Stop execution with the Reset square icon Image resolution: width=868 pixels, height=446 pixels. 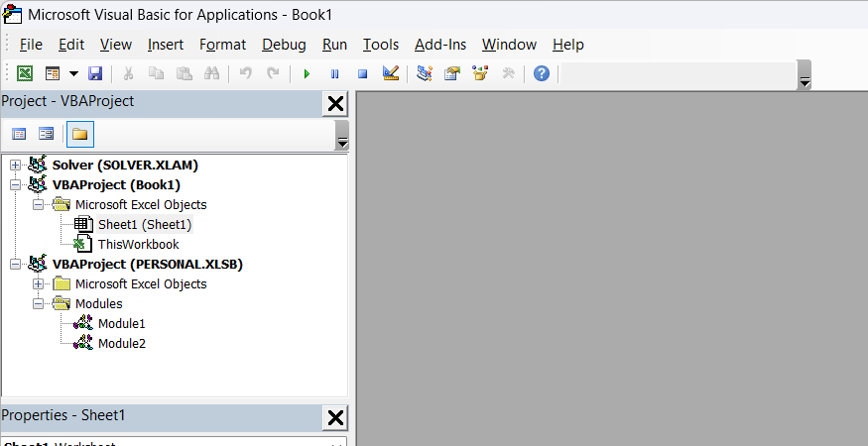363,73
